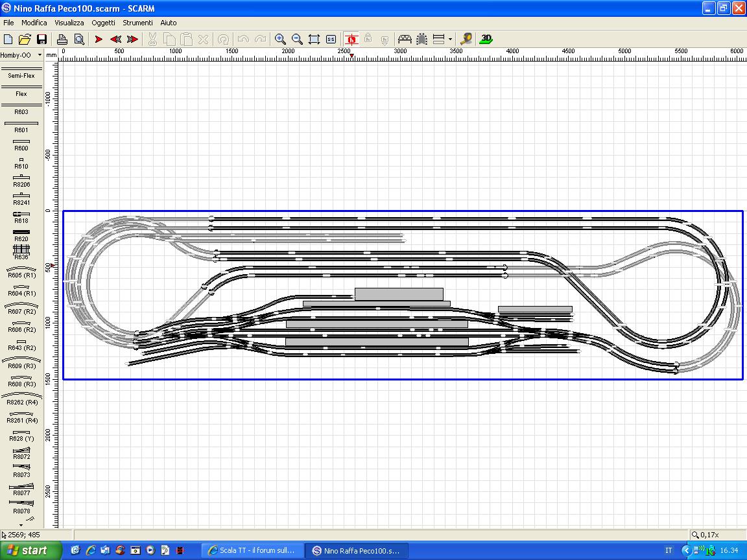
Task: Choose the R620 track piece
Action: 21,236
